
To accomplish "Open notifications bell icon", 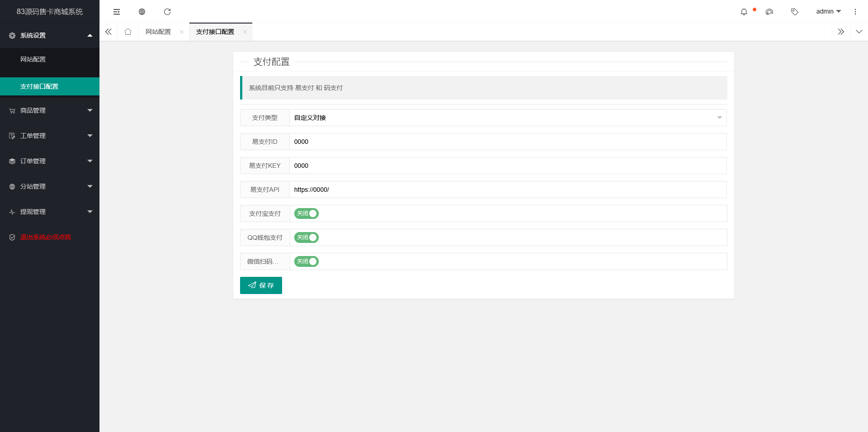I will point(744,12).
